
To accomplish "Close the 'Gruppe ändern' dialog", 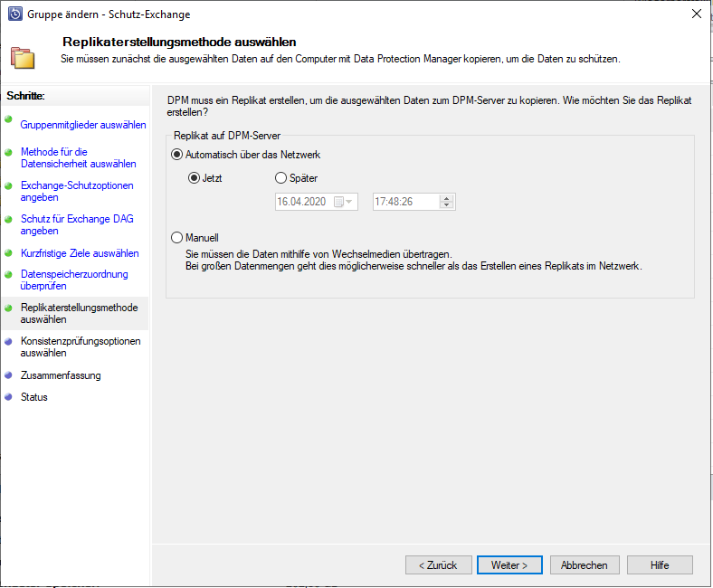I will (696, 14).
